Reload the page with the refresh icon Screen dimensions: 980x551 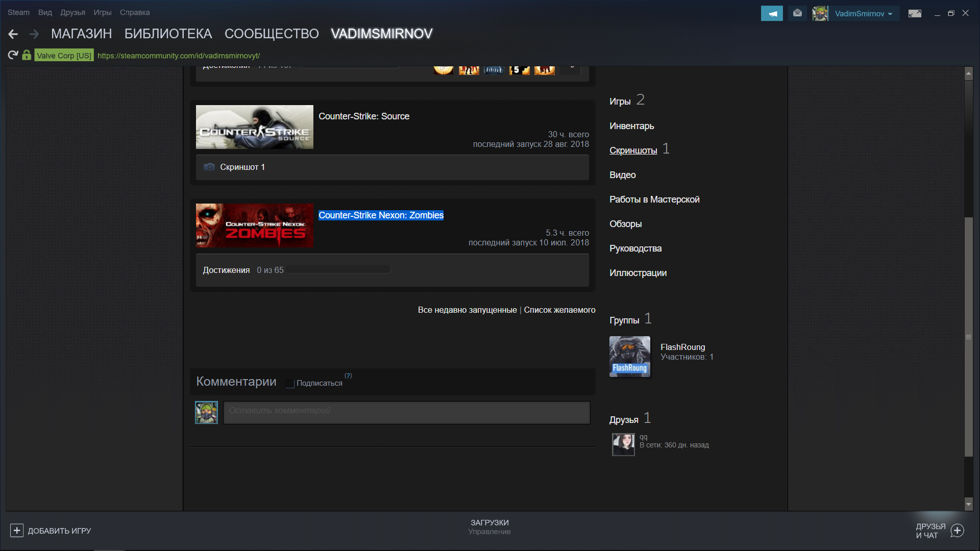[13, 55]
